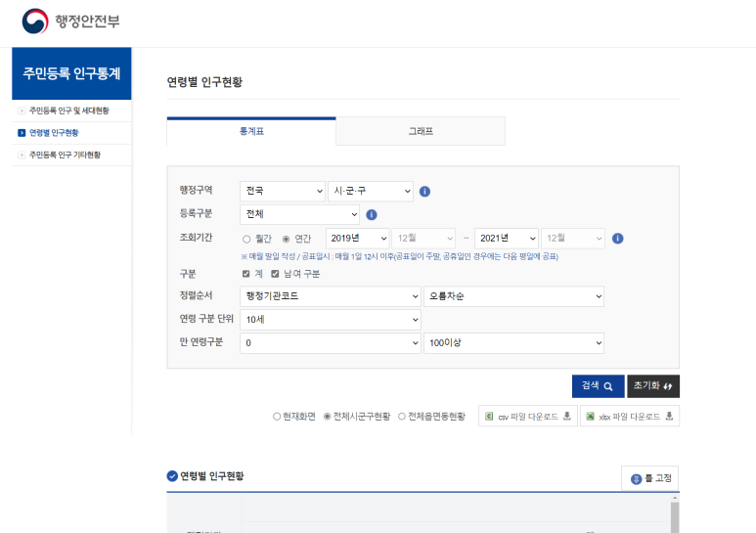Open 오름차순 sort direction dropdown
The height and width of the screenshot is (533, 756).
[x=514, y=296]
